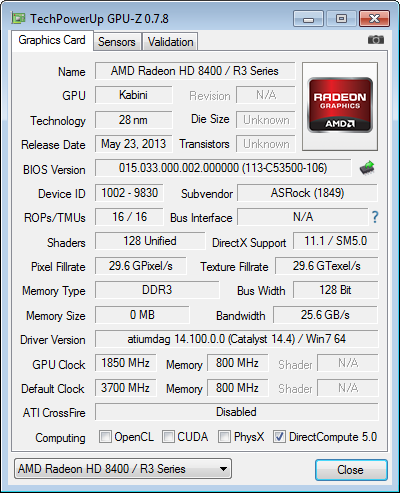Switch to the Sensors tab
Image resolution: width=400 pixels, height=493 pixels.
point(117,42)
